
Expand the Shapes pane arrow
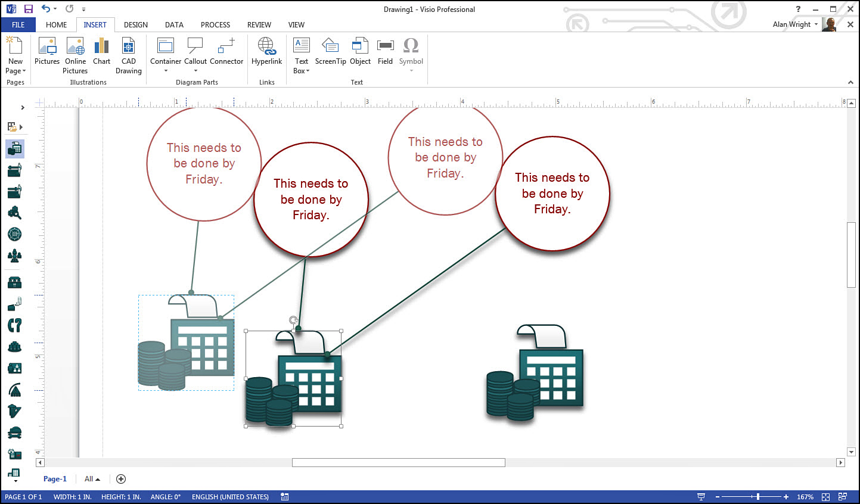click(x=23, y=108)
